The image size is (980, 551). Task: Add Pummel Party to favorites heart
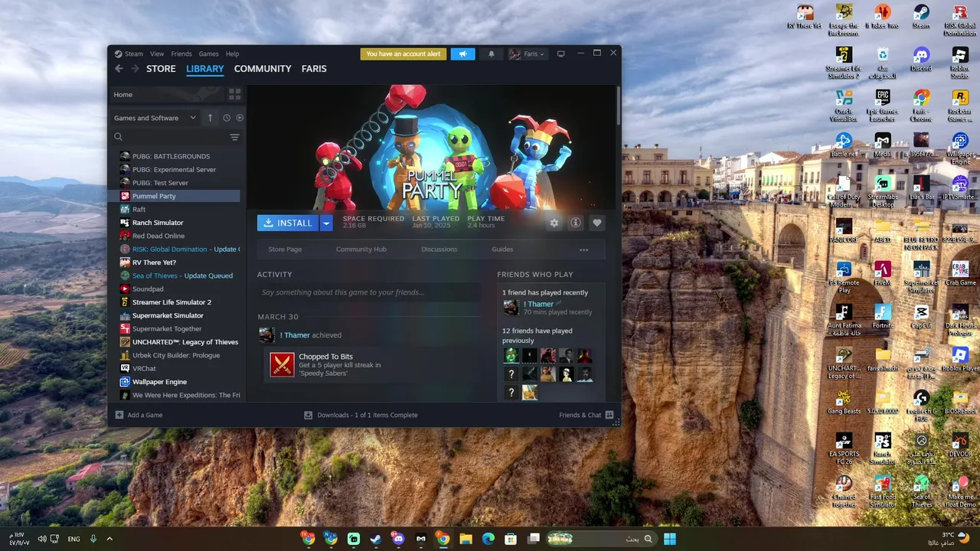[597, 223]
